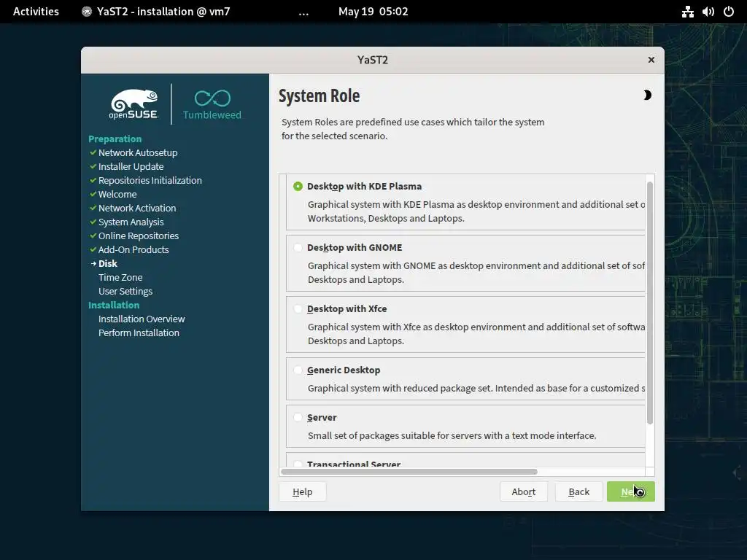The image size is (747, 560).
Task: Go Back to previous step
Action: (578, 492)
